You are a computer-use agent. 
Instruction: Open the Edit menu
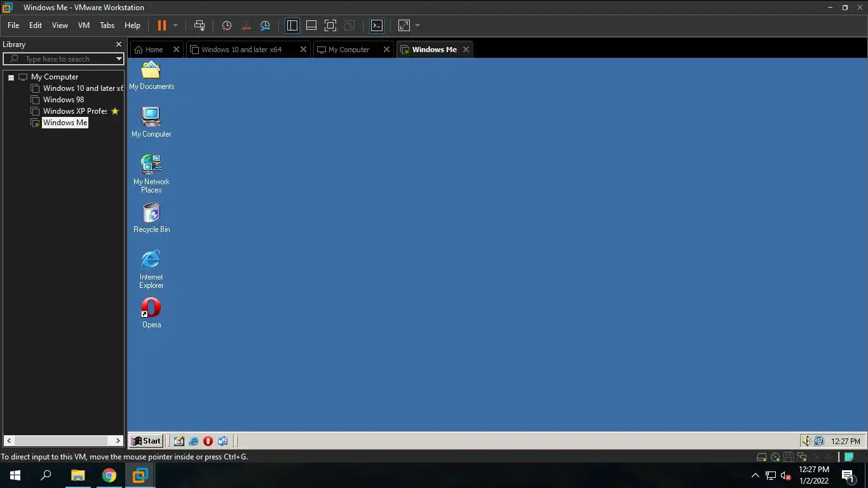click(x=36, y=25)
